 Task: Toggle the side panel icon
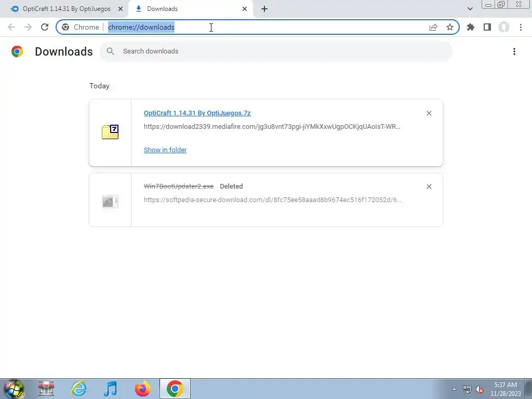[x=487, y=27]
